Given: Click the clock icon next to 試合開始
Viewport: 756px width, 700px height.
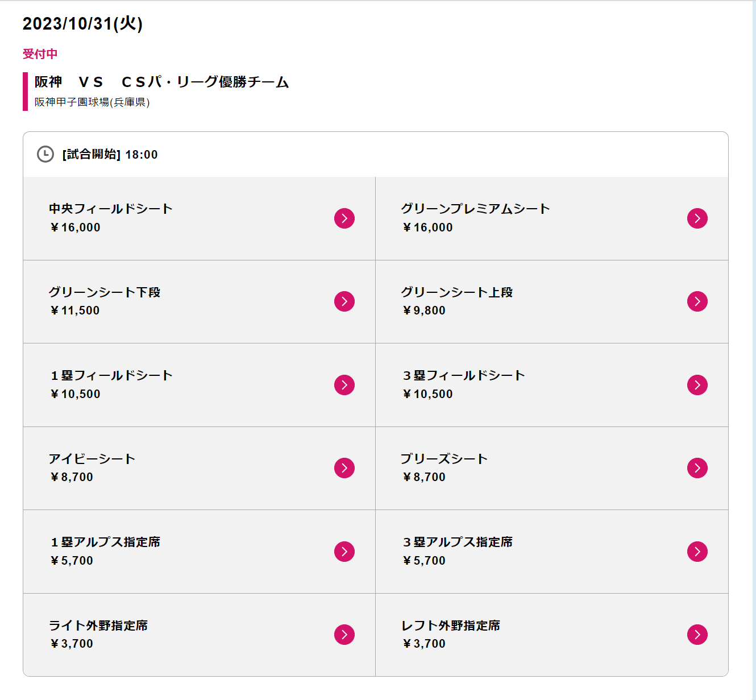Looking at the screenshot, I should coord(45,154).
